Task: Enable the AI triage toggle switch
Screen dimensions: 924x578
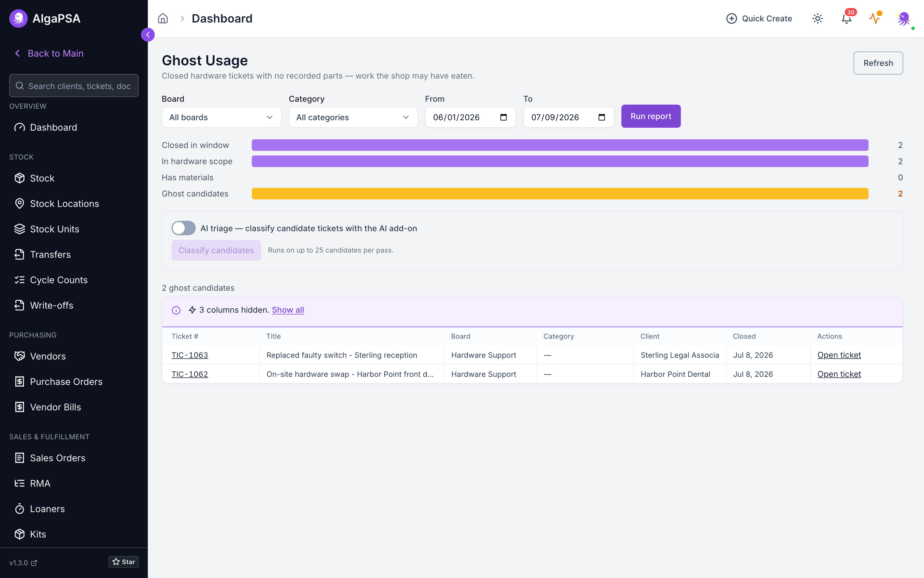Action: [183, 228]
